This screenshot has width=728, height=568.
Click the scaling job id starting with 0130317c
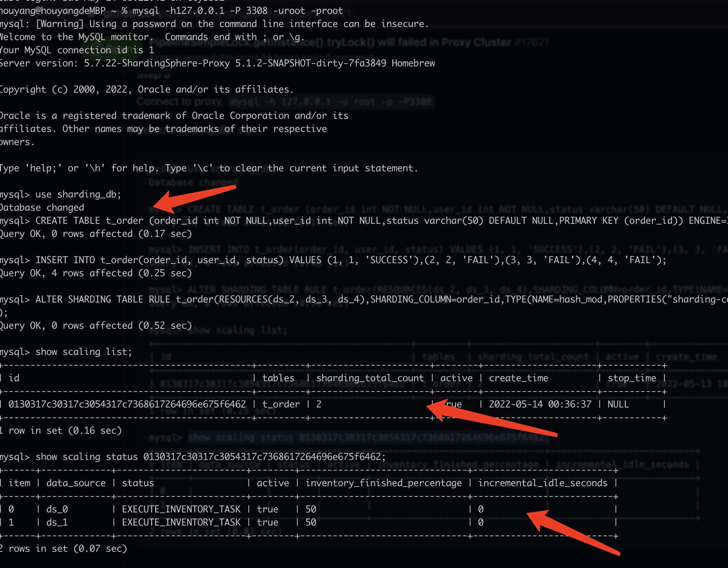(x=127, y=404)
